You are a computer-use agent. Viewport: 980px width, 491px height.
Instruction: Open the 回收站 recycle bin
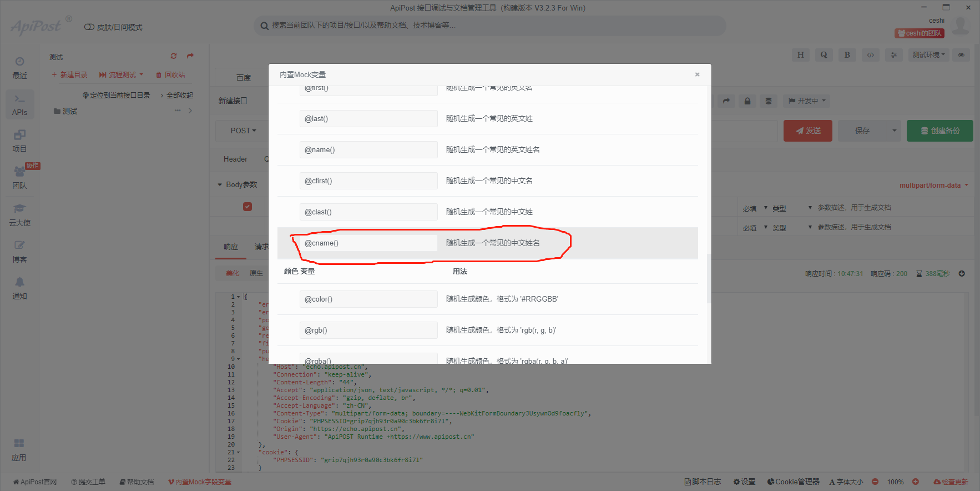[170, 75]
